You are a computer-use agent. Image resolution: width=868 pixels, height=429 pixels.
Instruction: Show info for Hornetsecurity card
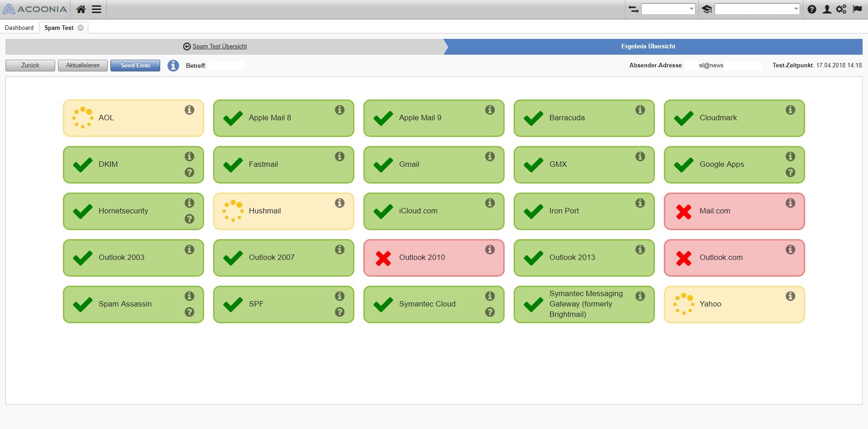(x=190, y=203)
